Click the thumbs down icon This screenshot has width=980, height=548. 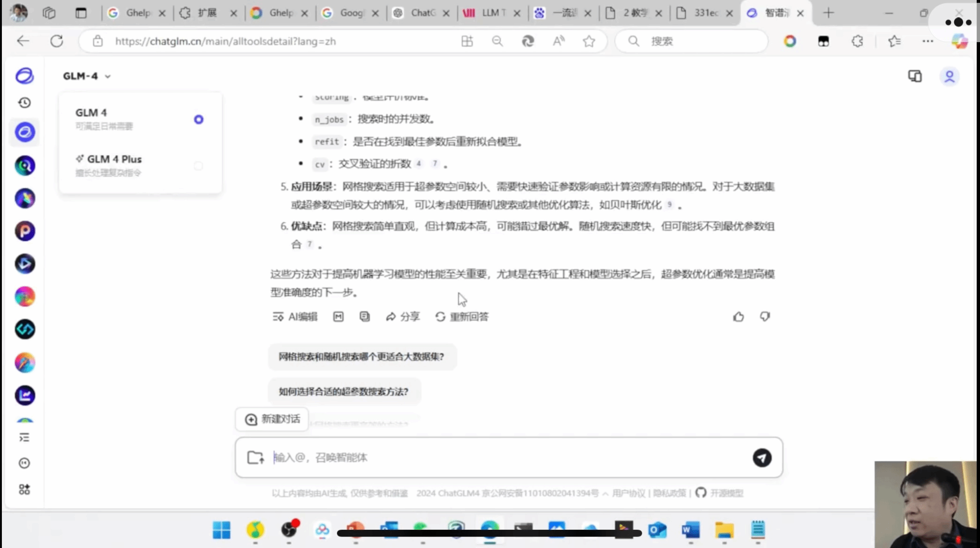765,317
